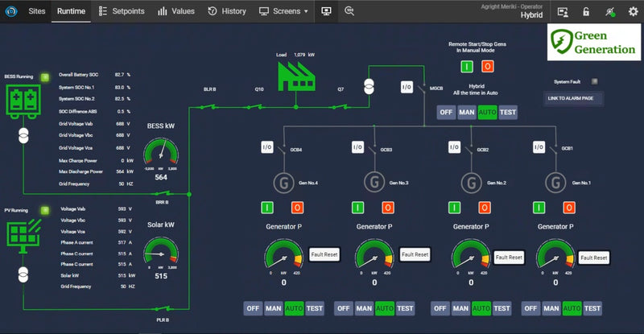Click the BESS battery bank icon
This screenshot has height=334, width=644.
[x=23, y=101]
